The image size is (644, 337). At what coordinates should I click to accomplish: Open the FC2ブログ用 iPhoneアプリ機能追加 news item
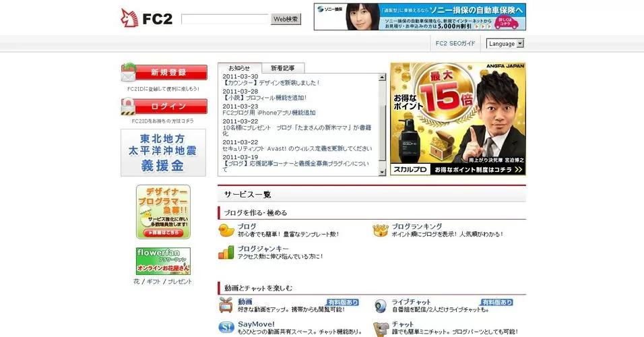(269, 113)
